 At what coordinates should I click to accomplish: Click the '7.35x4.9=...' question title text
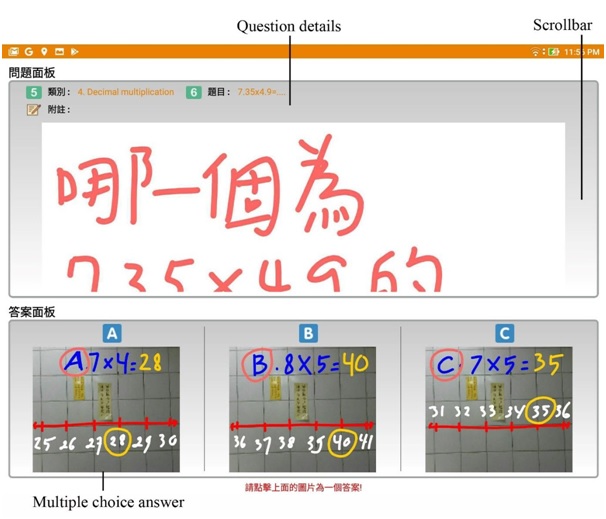[262, 92]
